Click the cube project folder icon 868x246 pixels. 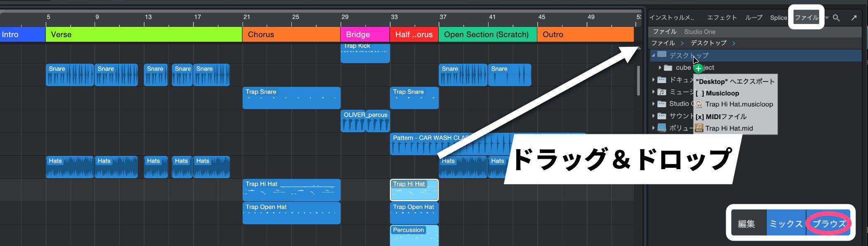668,67
